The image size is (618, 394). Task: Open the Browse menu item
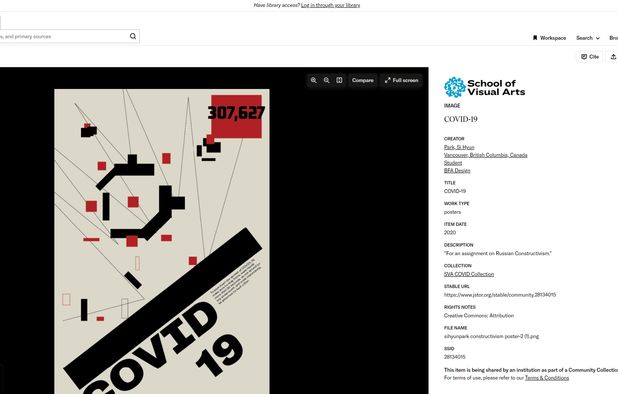click(613, 38)
